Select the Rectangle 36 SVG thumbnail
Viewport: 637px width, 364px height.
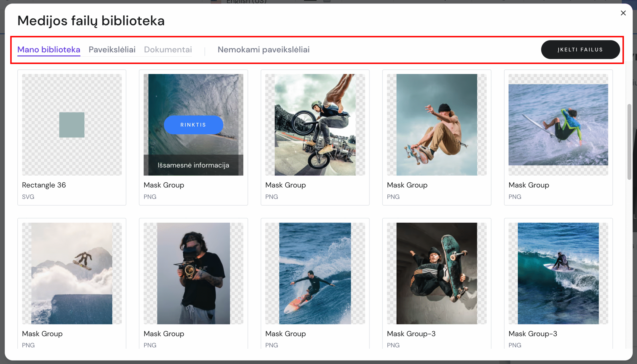click(72, 125)
